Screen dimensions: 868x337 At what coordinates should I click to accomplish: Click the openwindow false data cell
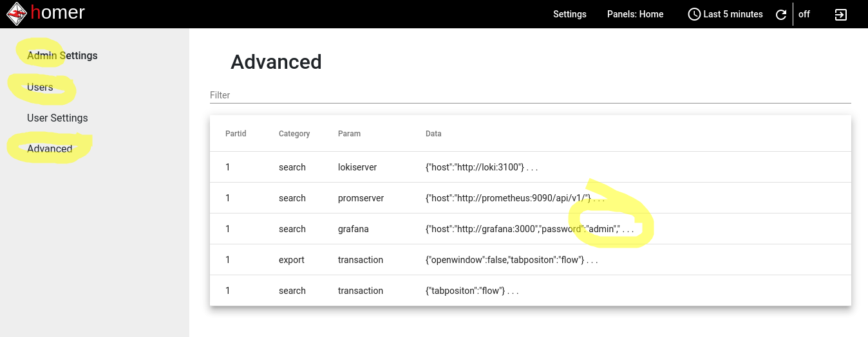click(511, 260)
